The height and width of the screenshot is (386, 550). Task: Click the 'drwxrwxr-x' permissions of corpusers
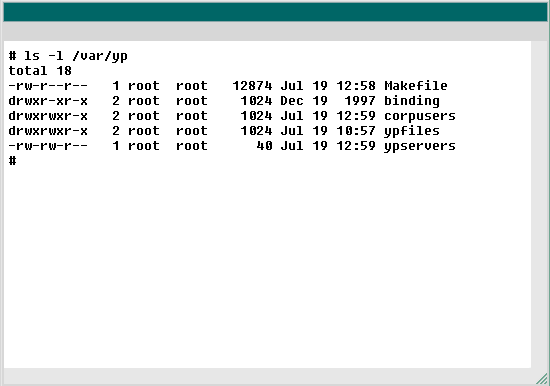coord(48,116)
